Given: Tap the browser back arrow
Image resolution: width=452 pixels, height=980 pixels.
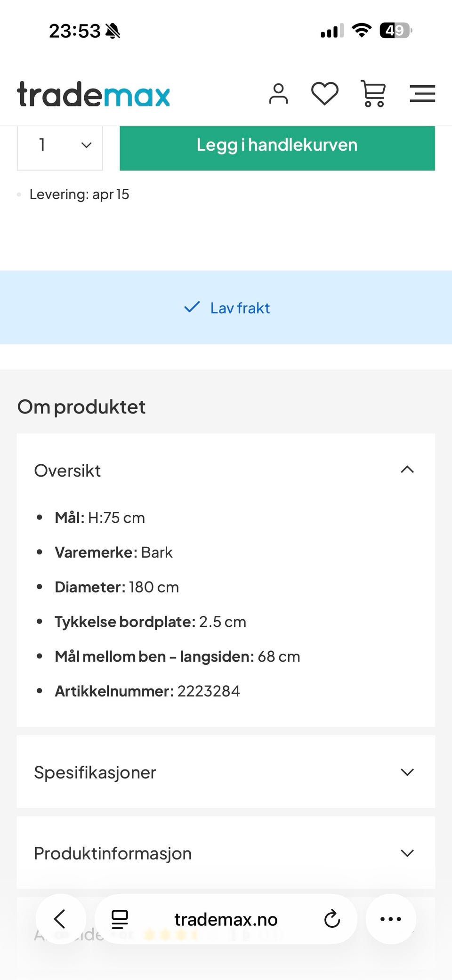Looking at the screenshot, I should (x=60, y=919).
